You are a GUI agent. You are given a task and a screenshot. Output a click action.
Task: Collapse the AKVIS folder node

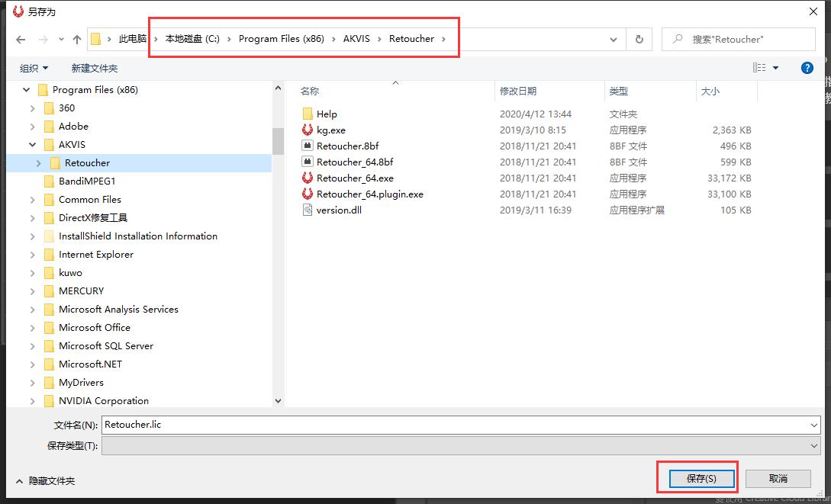click(x=33, y=145)
